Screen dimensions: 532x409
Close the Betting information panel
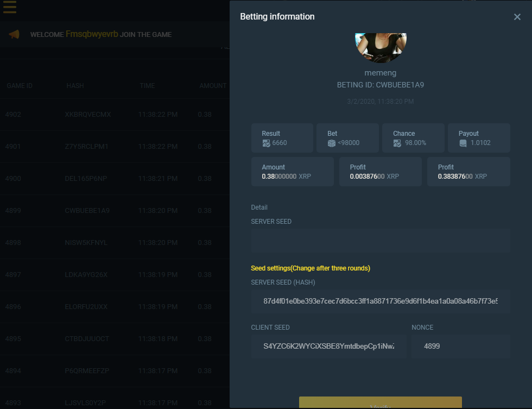click(517, 17)
